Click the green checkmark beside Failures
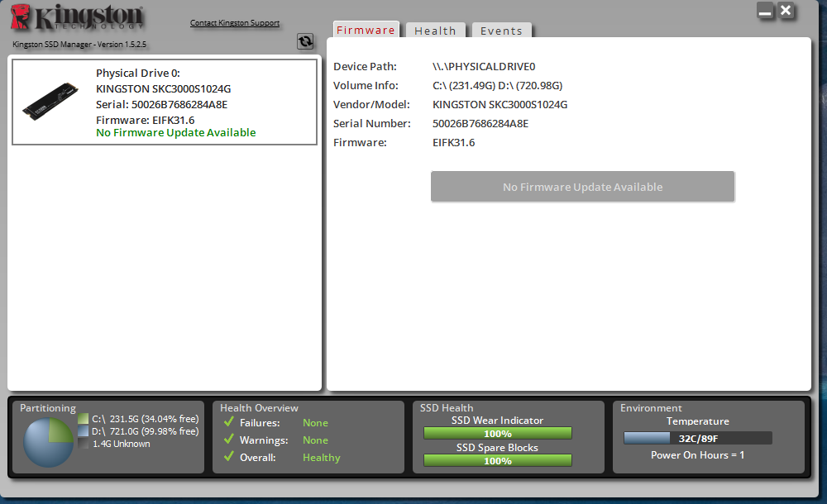The width and height of the screenshot is (827, 504). pyautogui.click(x=229, y=421)
